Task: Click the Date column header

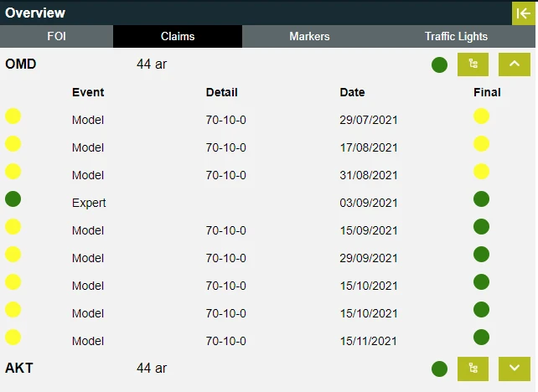Action: pyautogui.click(x=352, y=92)
